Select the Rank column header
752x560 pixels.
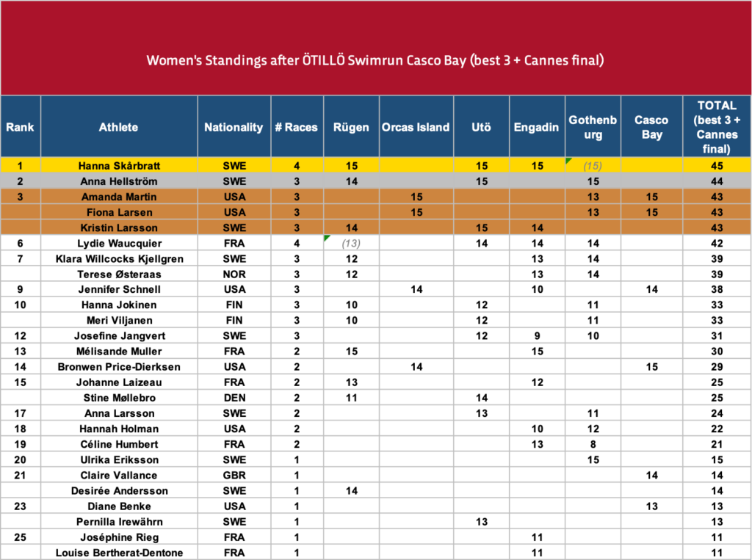[20, 127]
